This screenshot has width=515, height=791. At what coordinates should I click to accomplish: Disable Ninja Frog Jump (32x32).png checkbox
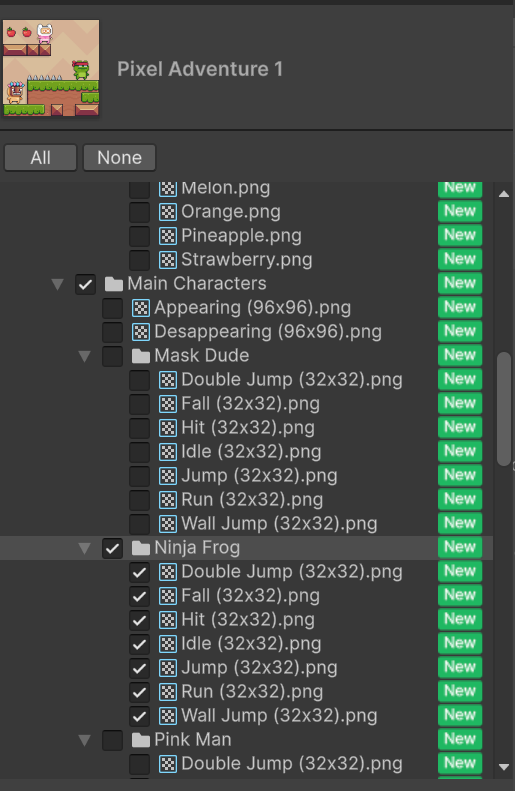tap(139, 668)
